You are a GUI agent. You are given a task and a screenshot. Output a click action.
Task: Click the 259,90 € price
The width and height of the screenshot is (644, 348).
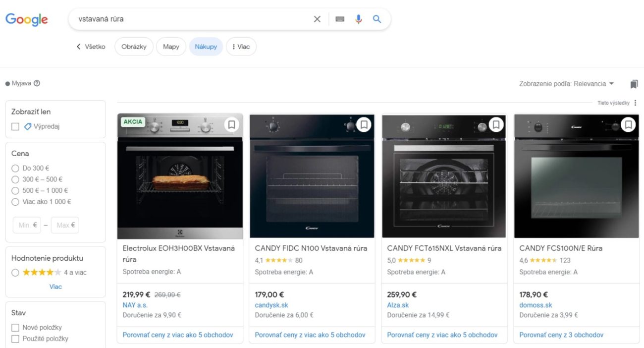click(x=402, y=294)
